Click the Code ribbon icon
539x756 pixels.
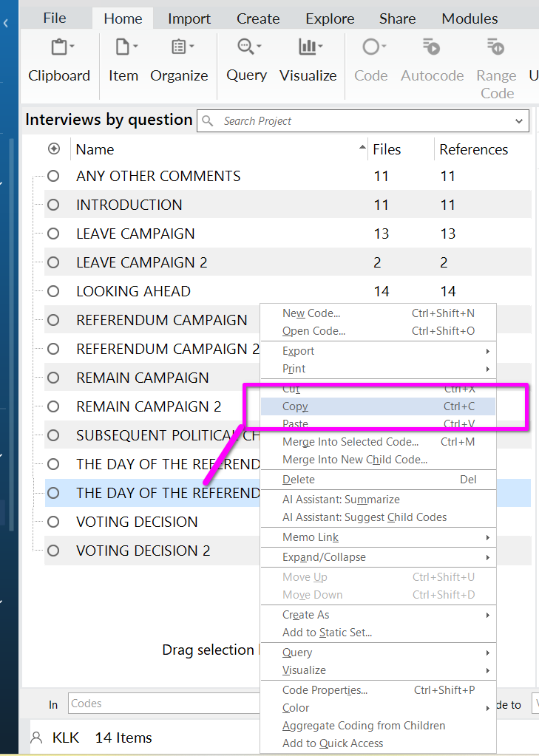(x=371, y=59)
